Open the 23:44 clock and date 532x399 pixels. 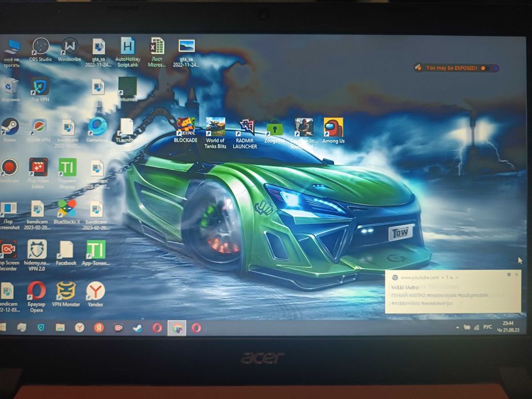point(508,327)
